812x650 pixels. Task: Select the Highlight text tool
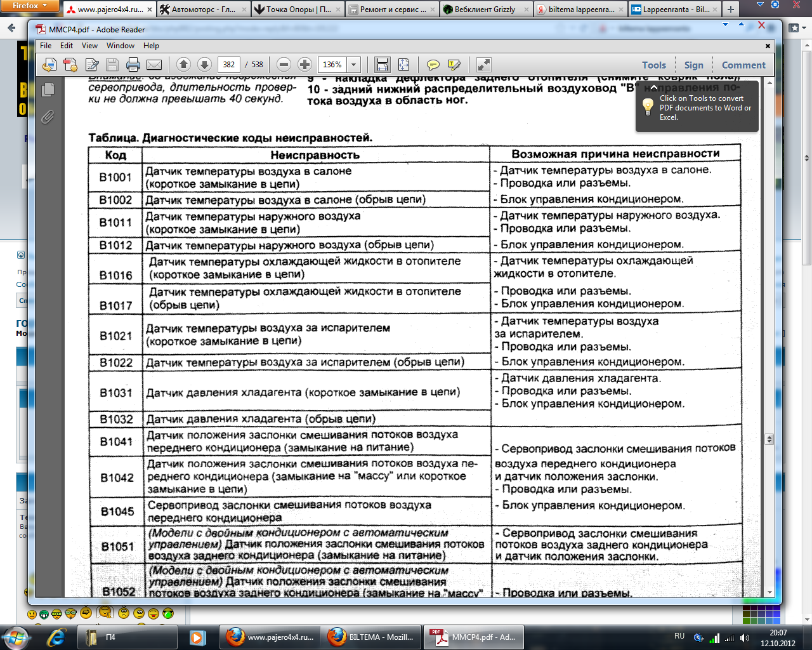(x=454, y=65)
